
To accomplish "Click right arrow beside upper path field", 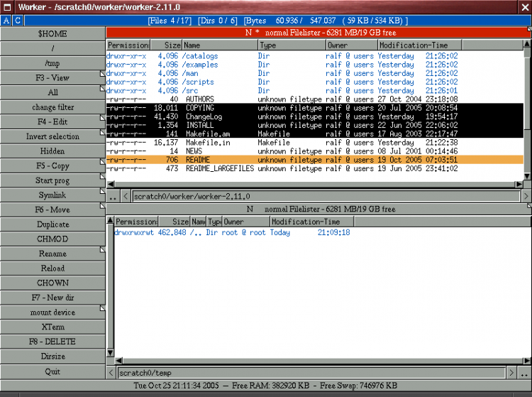I will pyautogui.click(x=526, y=196).
